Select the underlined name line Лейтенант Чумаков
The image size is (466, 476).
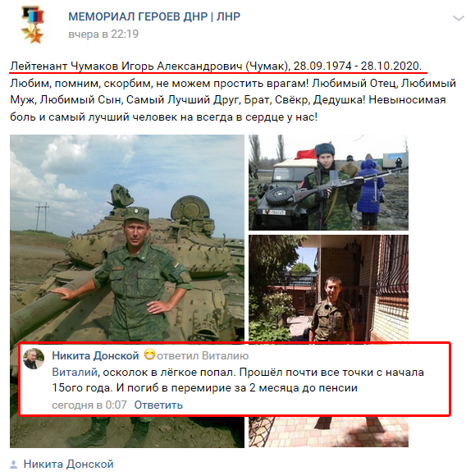tap(216, 66)
